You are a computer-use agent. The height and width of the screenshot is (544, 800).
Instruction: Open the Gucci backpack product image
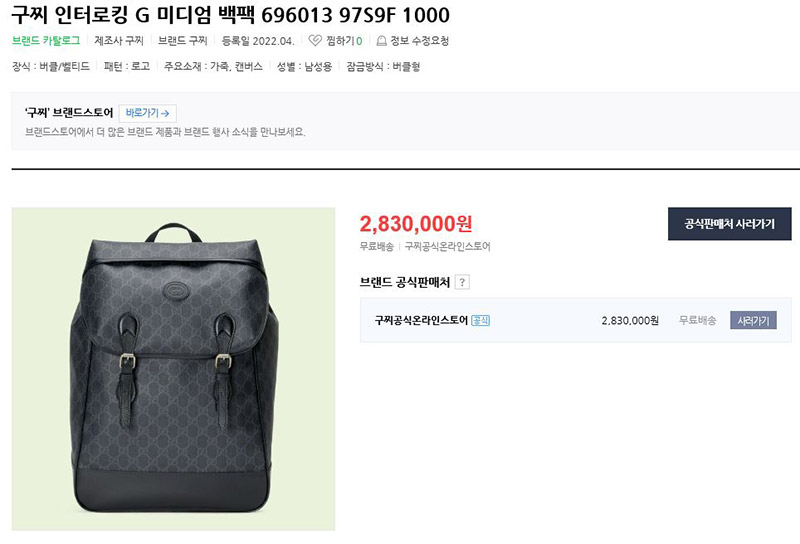(x=173, y=369)
